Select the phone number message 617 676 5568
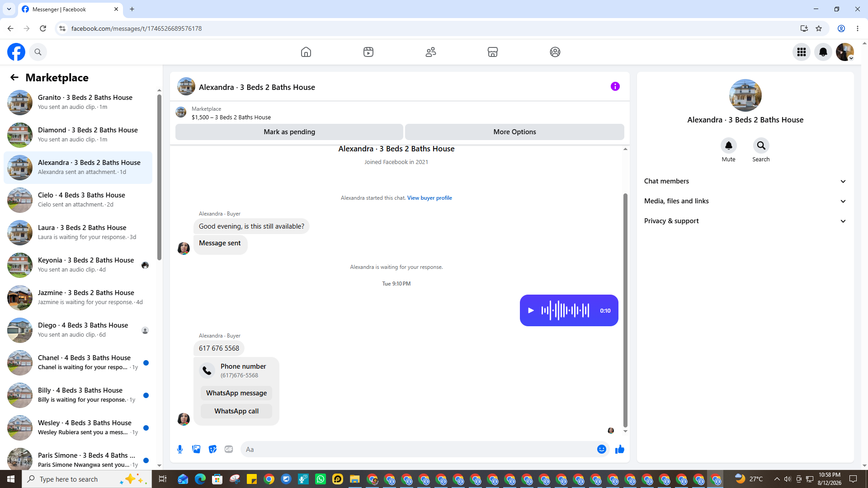The height and width of the screenshot is (488, 868). click(219, 348)
